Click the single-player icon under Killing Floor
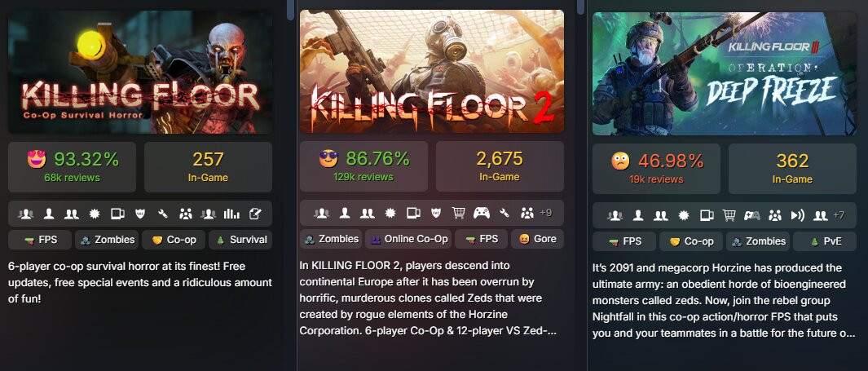 tap(49, 214)
